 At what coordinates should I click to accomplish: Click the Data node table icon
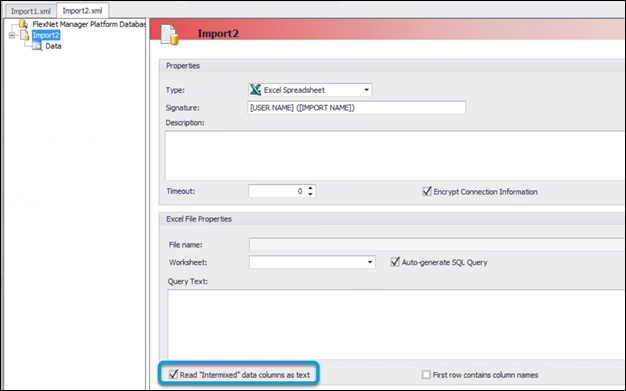click(x=37, y=46)
